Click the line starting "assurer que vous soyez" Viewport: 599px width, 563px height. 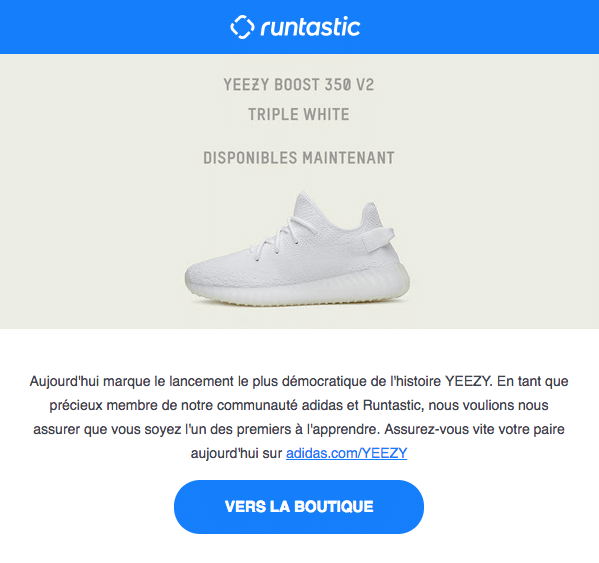coord(299,429)
